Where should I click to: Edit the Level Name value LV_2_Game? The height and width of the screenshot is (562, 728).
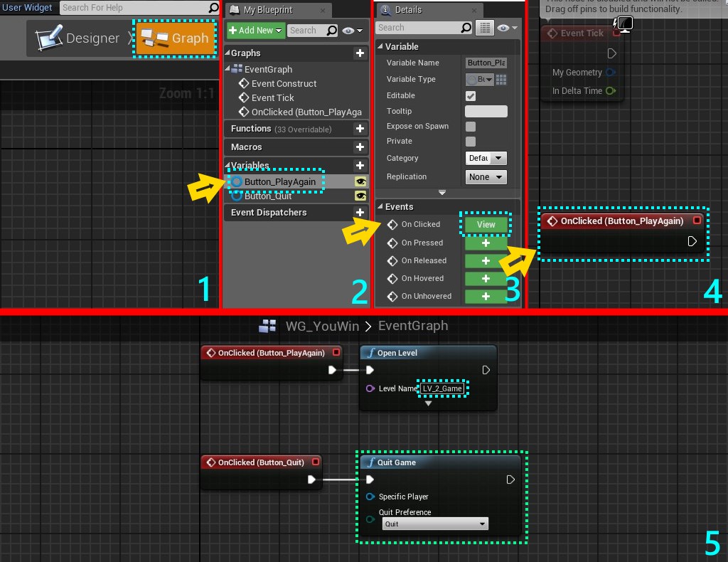pos(442,388)
